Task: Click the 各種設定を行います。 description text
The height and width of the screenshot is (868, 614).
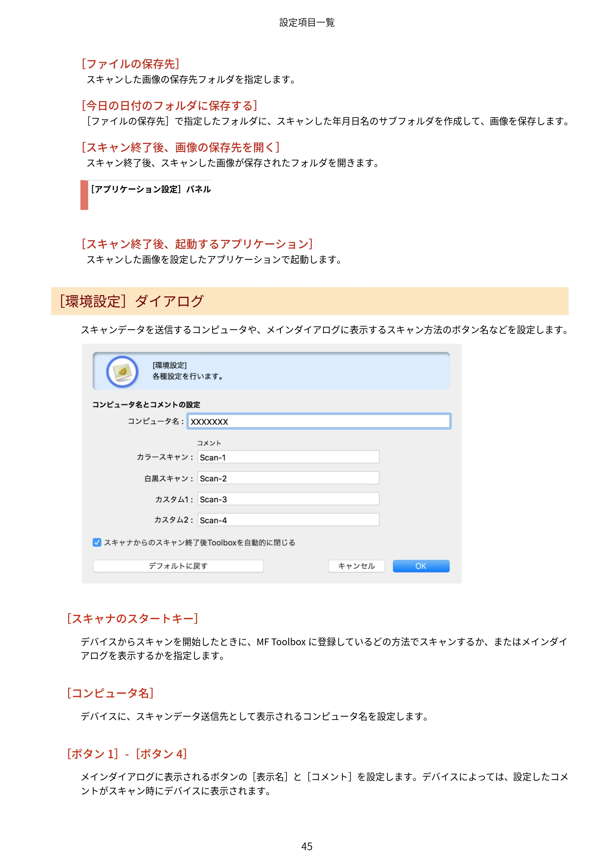Action: click(x=188, y=376)
